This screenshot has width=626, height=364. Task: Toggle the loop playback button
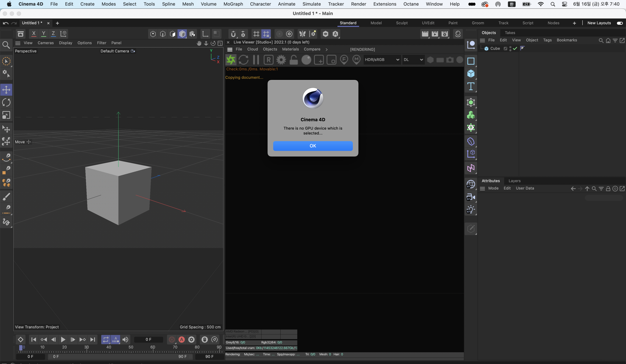(x=106, y=339)
